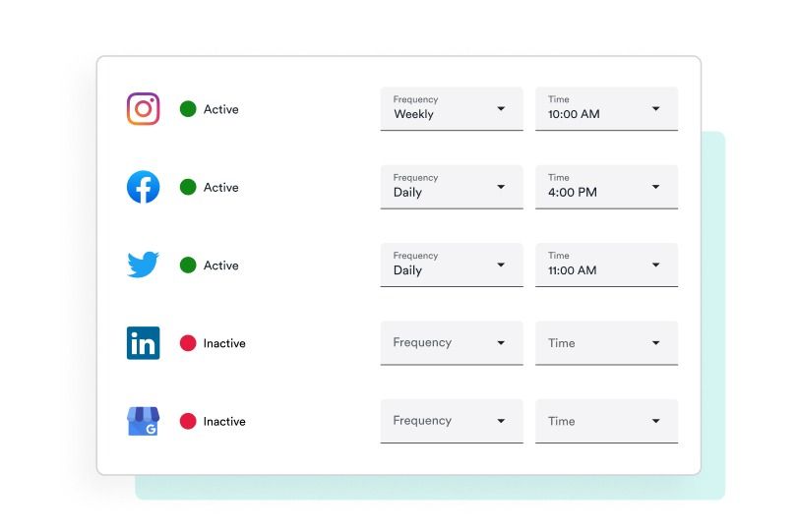This screenshot has width=798, height=532.
Task: Open Instagram Frequency dropdown showing Weekly
Action: coord(452,108)
